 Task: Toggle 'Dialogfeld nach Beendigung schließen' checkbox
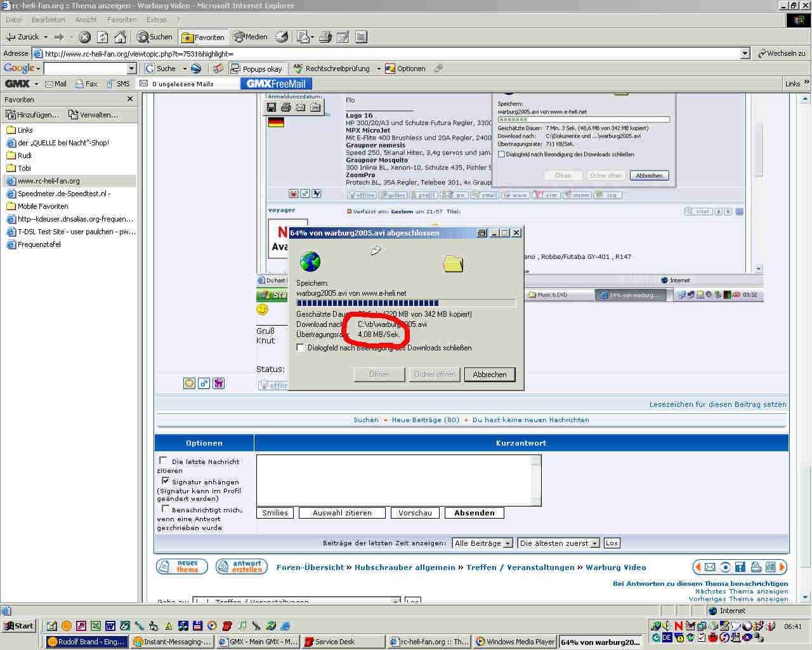tap(301, 347)
